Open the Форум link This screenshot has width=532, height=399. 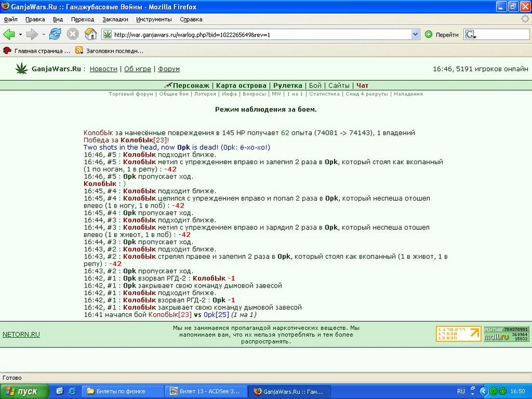[x=169, y=69]
